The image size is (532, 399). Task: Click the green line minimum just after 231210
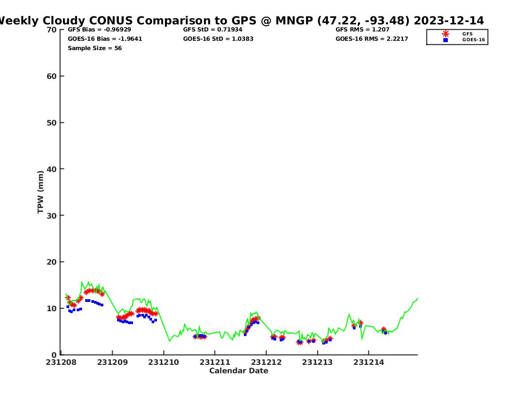(170, 341)
